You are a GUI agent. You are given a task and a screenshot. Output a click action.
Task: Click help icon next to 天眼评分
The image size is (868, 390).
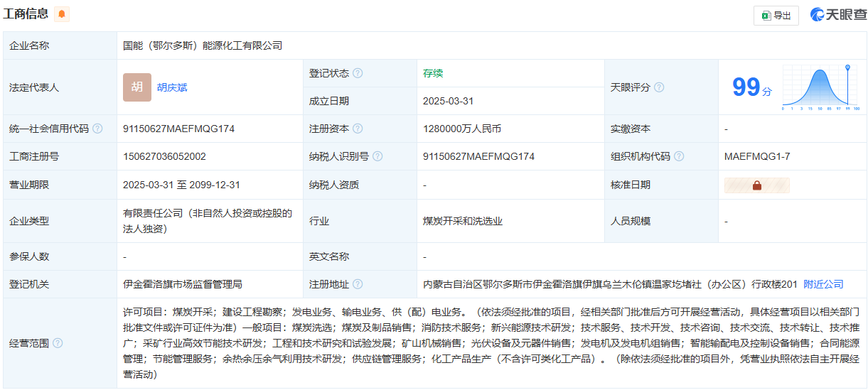(x=659, y=87)
